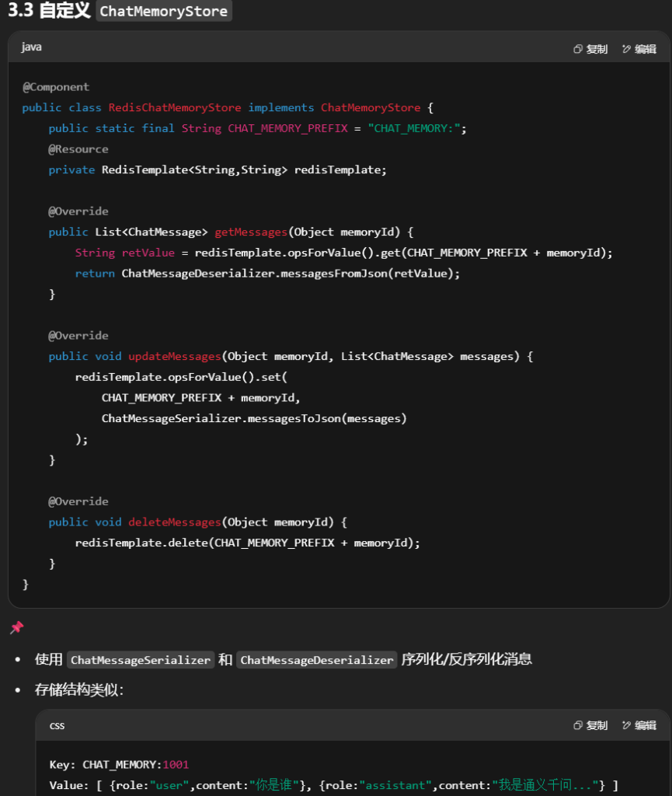
Task: Click the Key: CHAT_MEMORY:1001 line
Action: coord(119,765)
